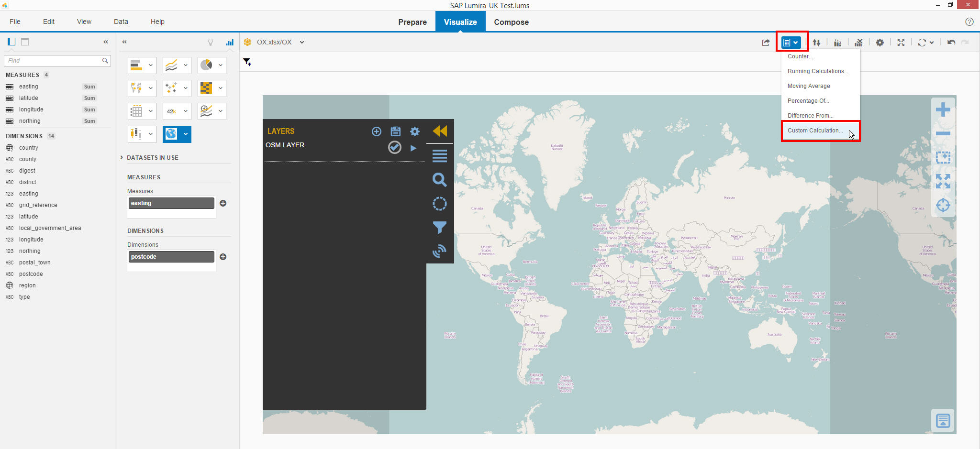Viewport: 980px width, 449px height.
Task: Click the map zoom in plus icon
Action: (x=943, y=110)
